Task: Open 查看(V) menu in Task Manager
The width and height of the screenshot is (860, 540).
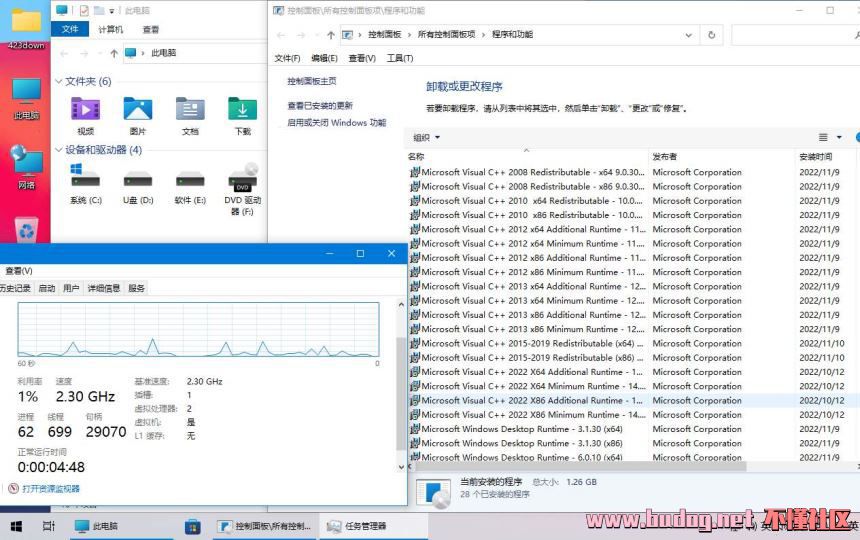Action: point(19,271)
